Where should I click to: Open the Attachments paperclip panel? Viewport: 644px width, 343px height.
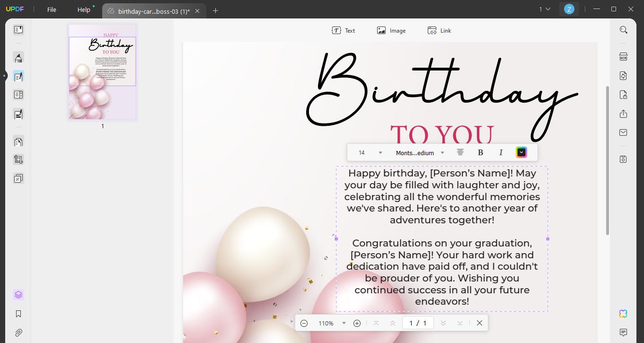(18, 333)
